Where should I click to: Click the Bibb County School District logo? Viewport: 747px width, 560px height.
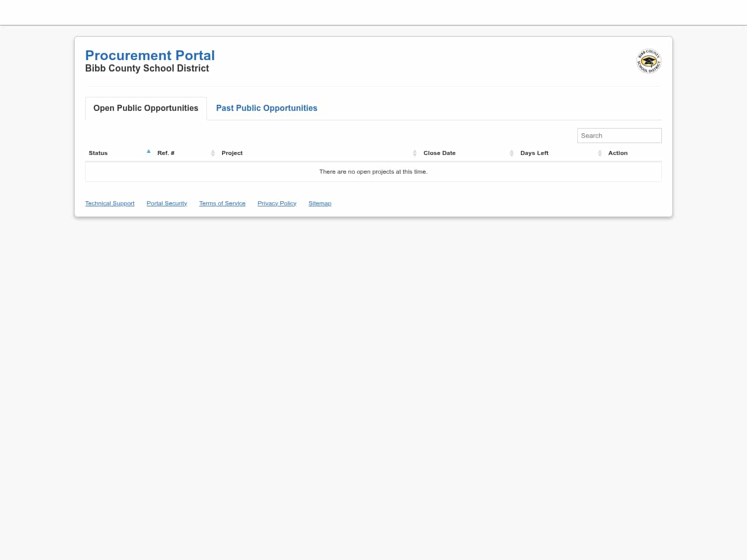pyautogui.click(x=648, y=61)
